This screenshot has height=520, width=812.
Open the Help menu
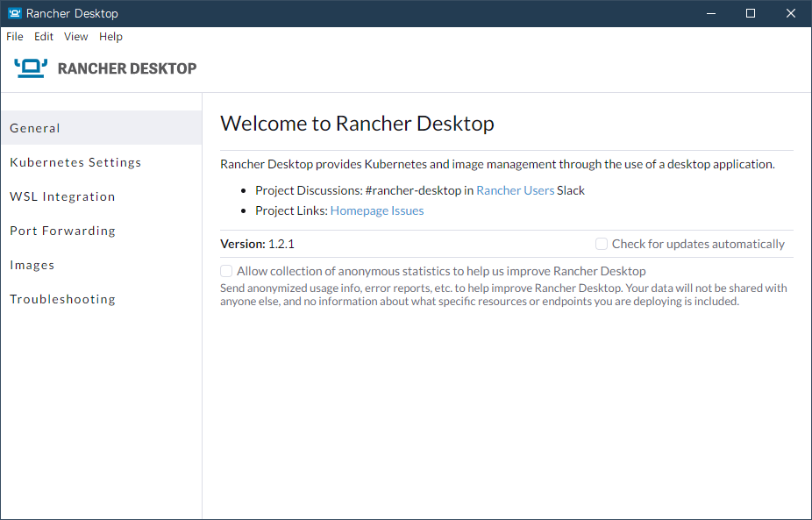(110, 36)
